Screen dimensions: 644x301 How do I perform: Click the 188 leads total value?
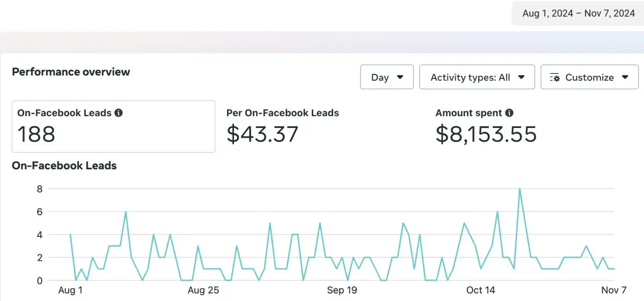point(36,134)
